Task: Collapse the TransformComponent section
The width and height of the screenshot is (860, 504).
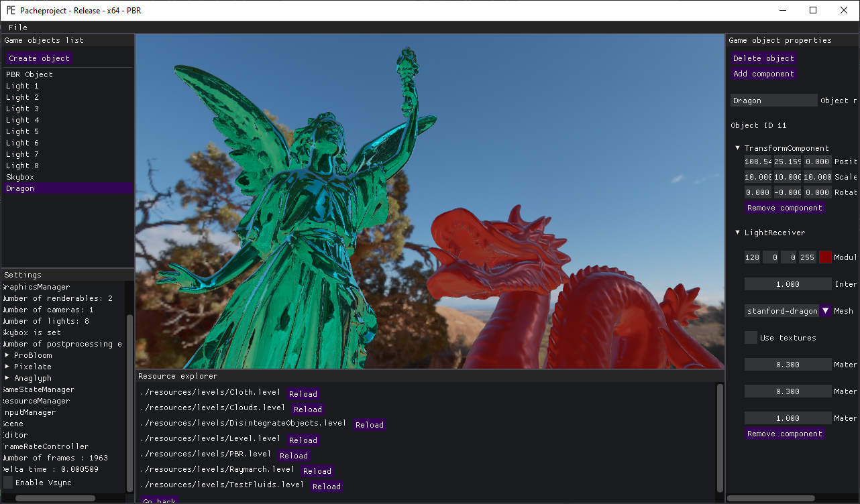Action: click(x=738, y=148)
